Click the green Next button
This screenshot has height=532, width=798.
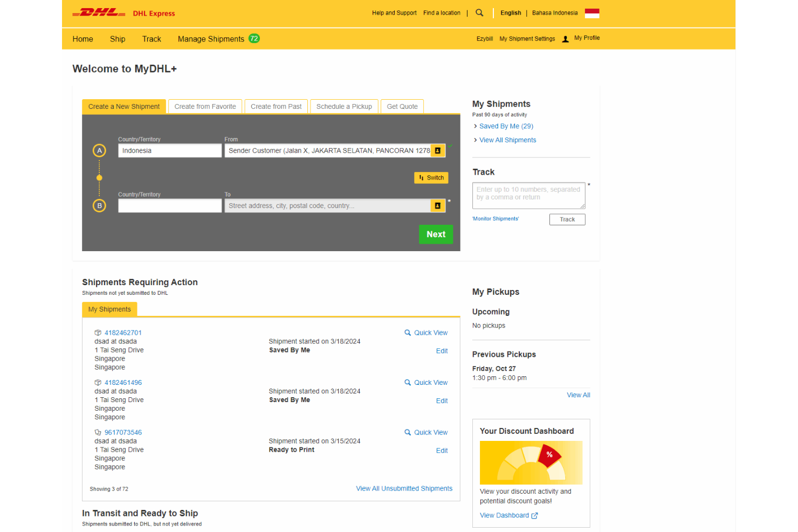pos(436,234)
